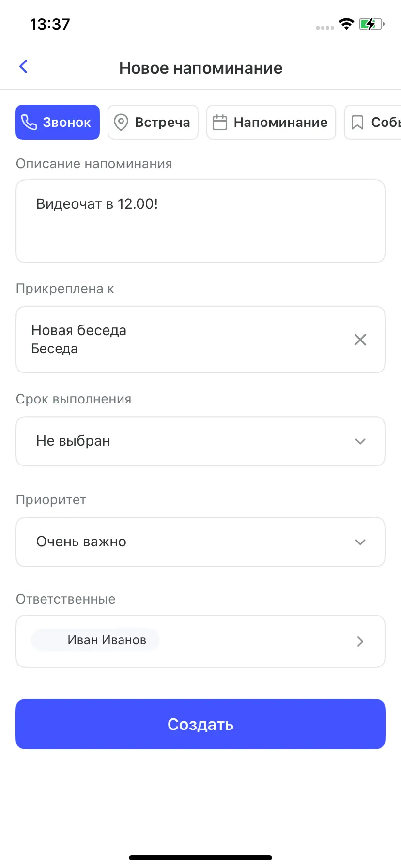This screenshot has width=401, height=868.
Task: Tap the phone icon on Звонок
Action: pyautogui.click(x=29, y=123)
